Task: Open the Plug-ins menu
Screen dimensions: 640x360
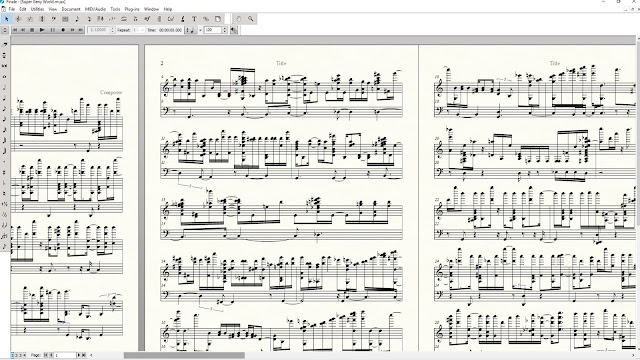Action: point(131,9)
